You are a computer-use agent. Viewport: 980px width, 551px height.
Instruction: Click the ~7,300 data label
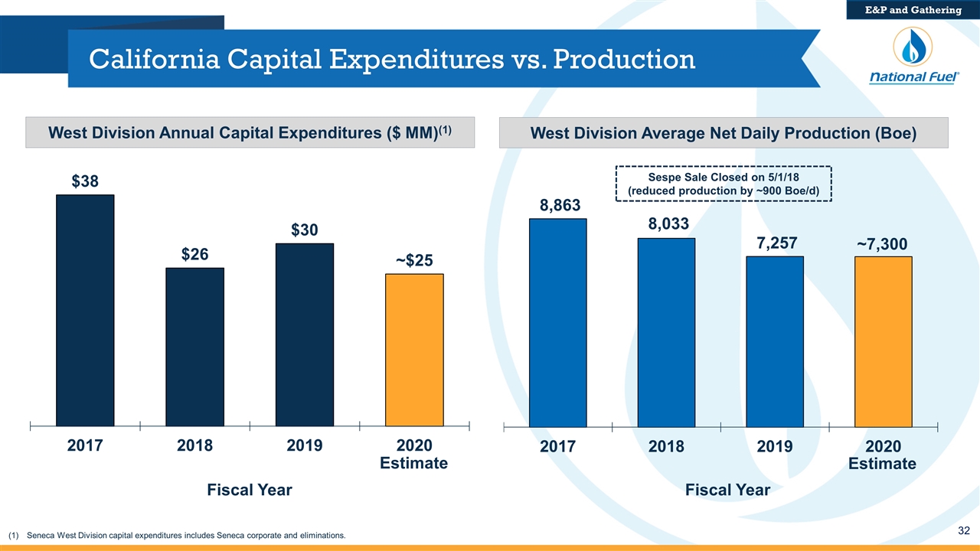882,244
